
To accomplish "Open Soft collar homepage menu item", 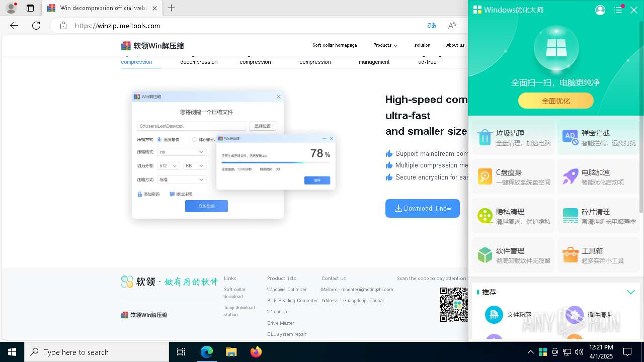I will (335, 45).
